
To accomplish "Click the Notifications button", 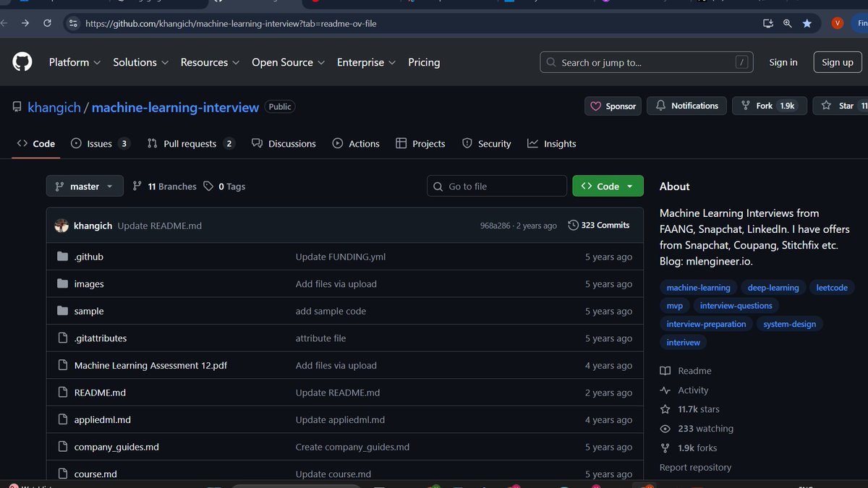I will [686, 106].
